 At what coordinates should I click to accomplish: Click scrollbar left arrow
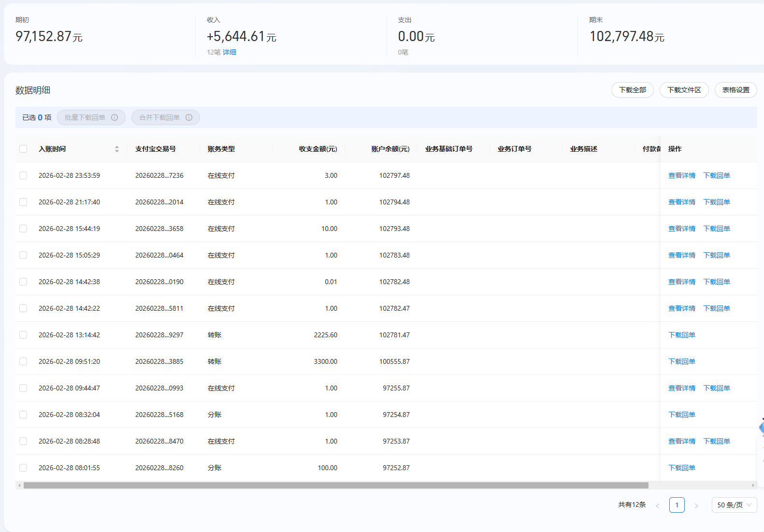pos(19,485)
